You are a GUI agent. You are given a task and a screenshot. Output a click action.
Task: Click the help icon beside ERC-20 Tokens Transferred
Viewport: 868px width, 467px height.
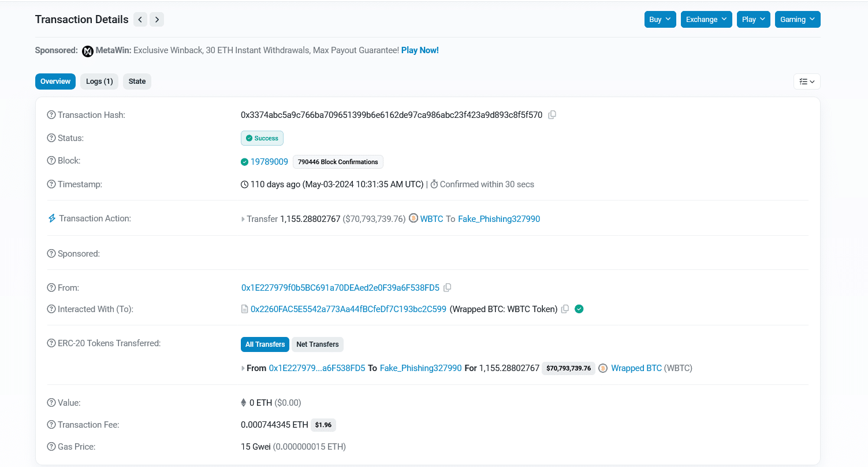pyautogui.click(x=51, y=343)
